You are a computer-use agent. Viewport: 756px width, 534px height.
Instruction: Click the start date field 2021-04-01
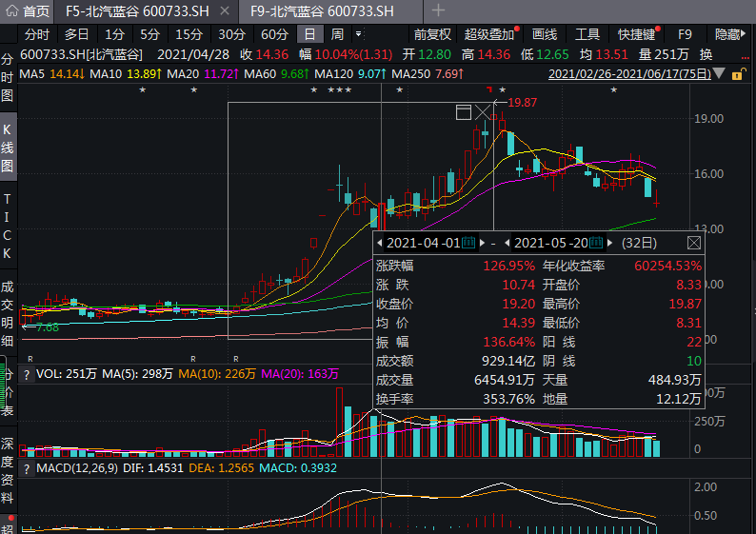click(x=424, y=243)
